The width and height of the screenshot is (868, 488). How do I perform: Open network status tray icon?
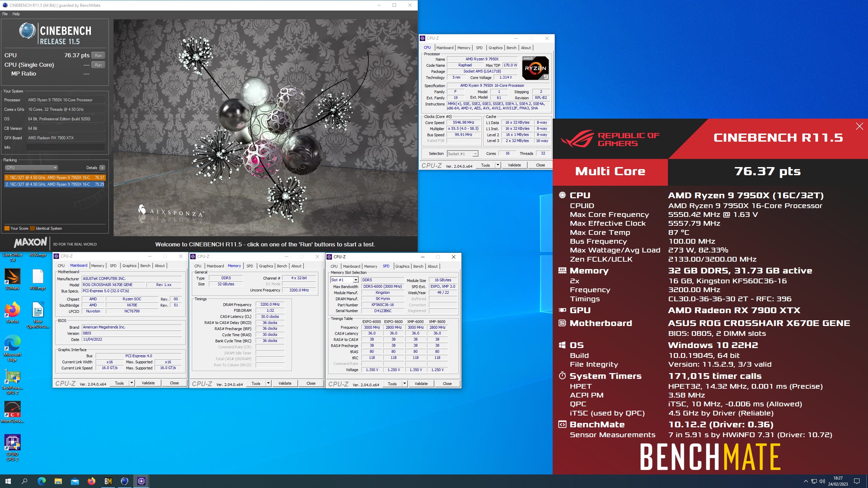coord(814,481)
